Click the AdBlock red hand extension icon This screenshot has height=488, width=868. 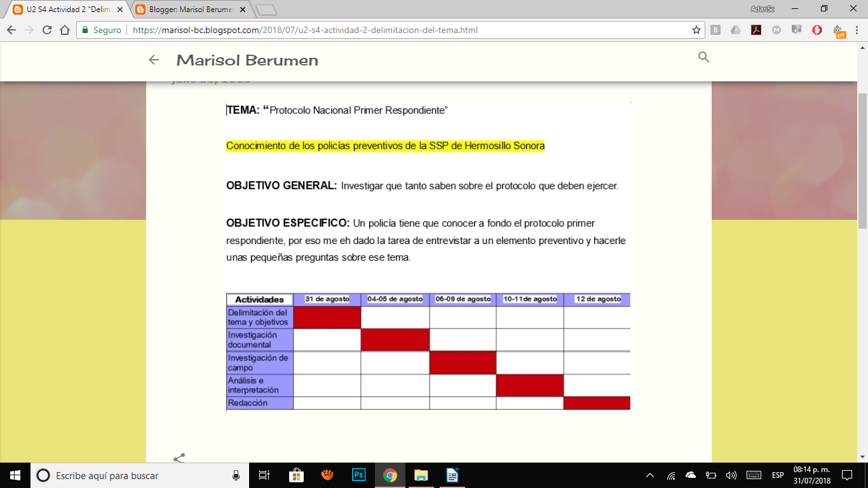point(817,29)
